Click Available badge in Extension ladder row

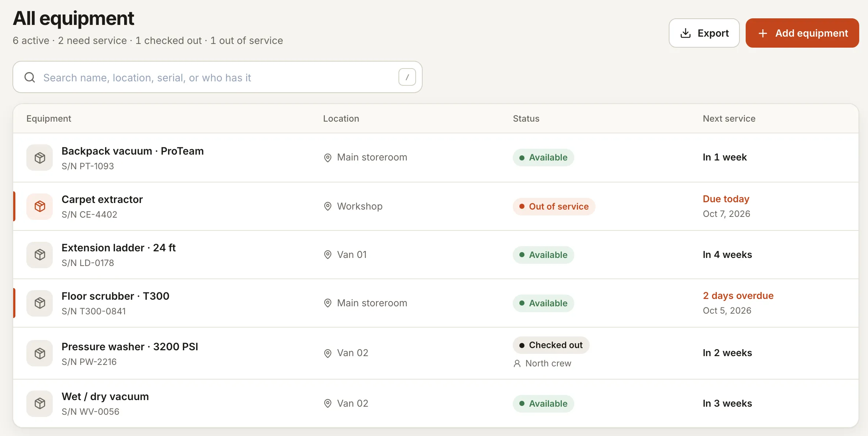point(543,255)
